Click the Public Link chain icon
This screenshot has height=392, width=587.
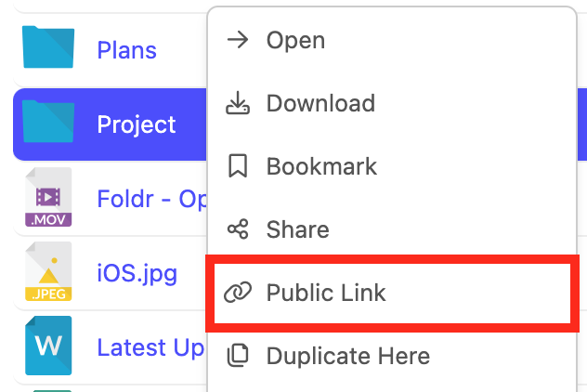pos(238,294)
